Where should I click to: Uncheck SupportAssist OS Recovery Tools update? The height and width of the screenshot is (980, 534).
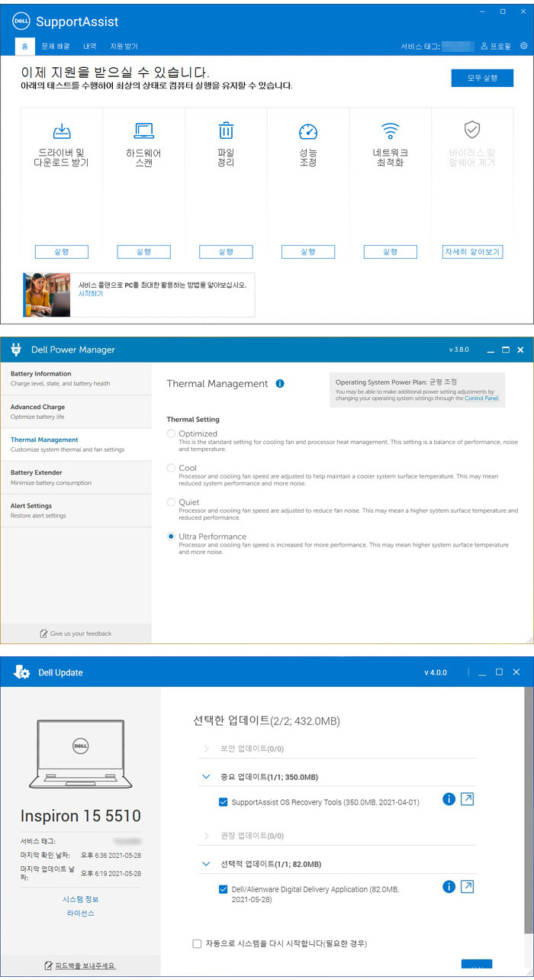pos(223,802)
